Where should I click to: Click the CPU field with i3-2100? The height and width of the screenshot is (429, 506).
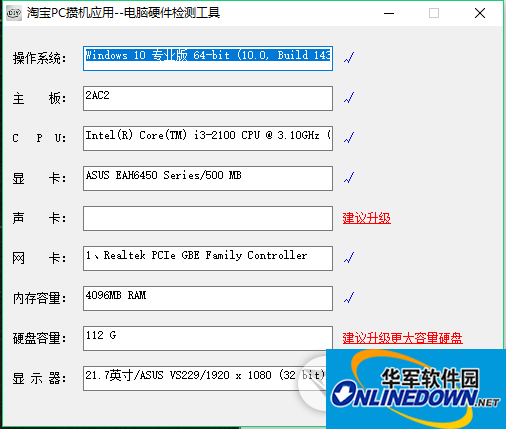208,138
